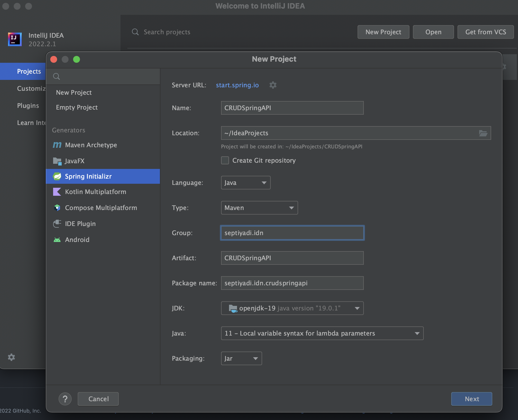
Task: Click the Name input field
Action: coord(292,108)
